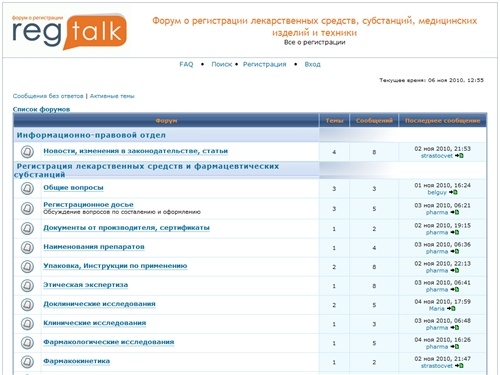The image size is (500, 375).
Task: Open Новости, изменения в законодательстве forum
Action: pyautogui.click(x=136, y=151)
